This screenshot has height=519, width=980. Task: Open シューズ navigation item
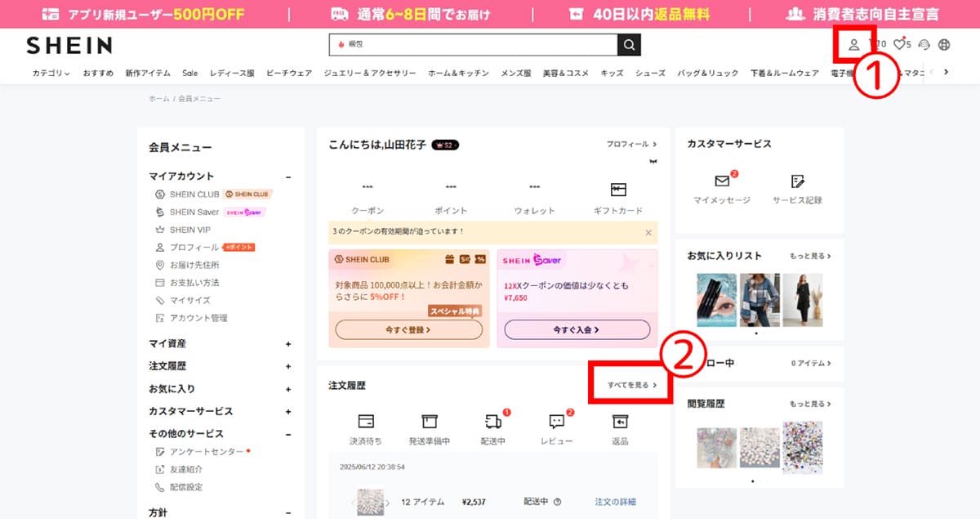[x=650, y=73]
